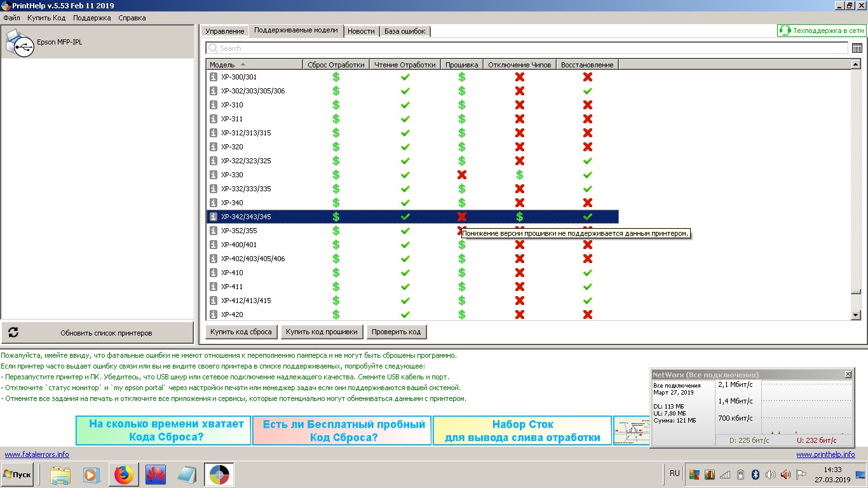This screenshot has width=868, height=488.
Task: Click Обновить список принтеров button
Action: [97, 332]
